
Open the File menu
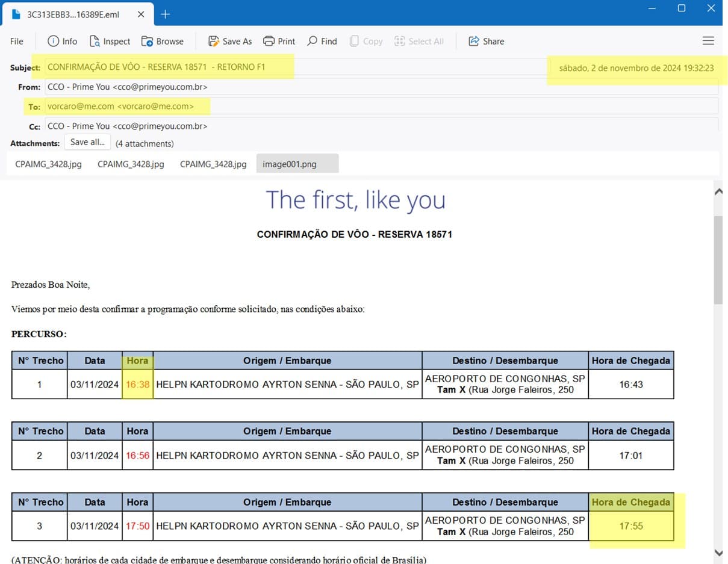pos(17,41)
